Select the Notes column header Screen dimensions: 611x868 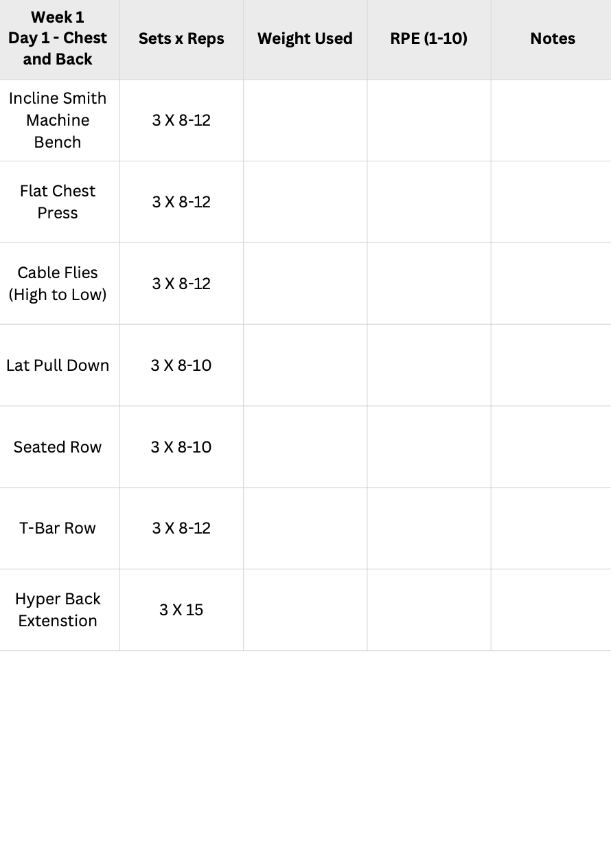(x=552, y=38)
